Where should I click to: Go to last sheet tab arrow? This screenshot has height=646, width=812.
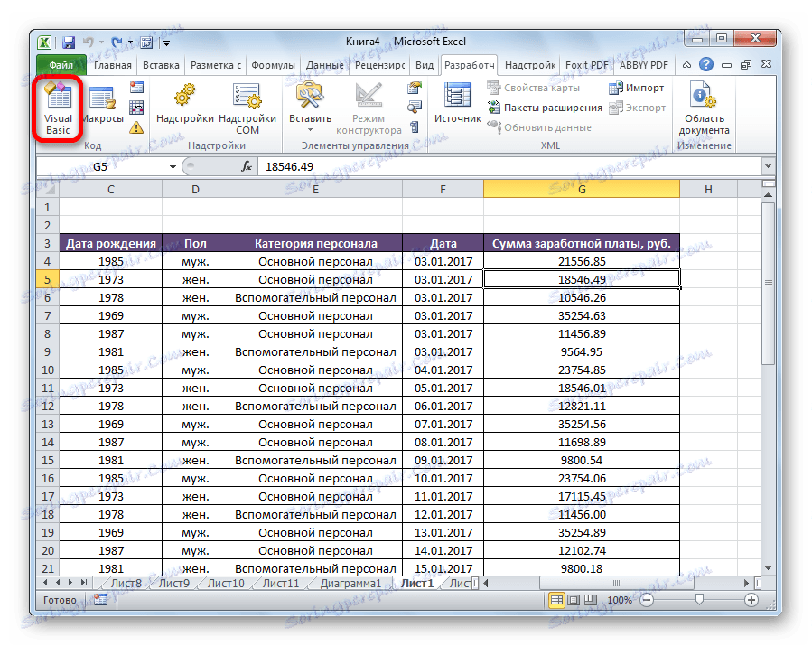coord(84,583)
